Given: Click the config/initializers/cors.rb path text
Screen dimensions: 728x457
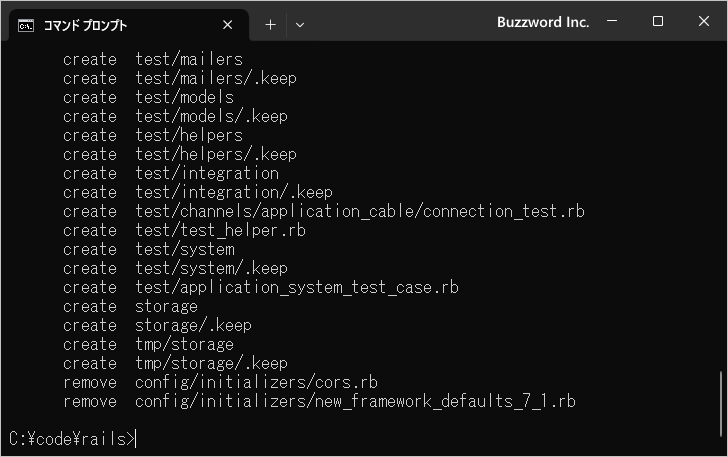Looking at the screenshot, I should [x=256, y=382].
